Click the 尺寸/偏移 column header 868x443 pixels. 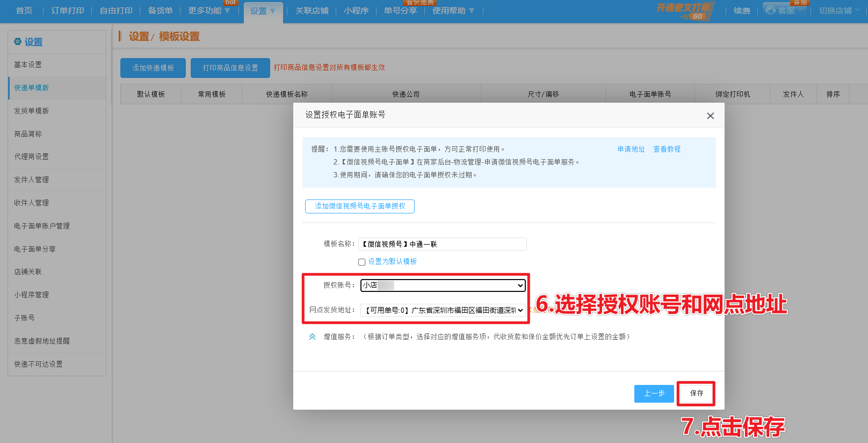(543, 94)
